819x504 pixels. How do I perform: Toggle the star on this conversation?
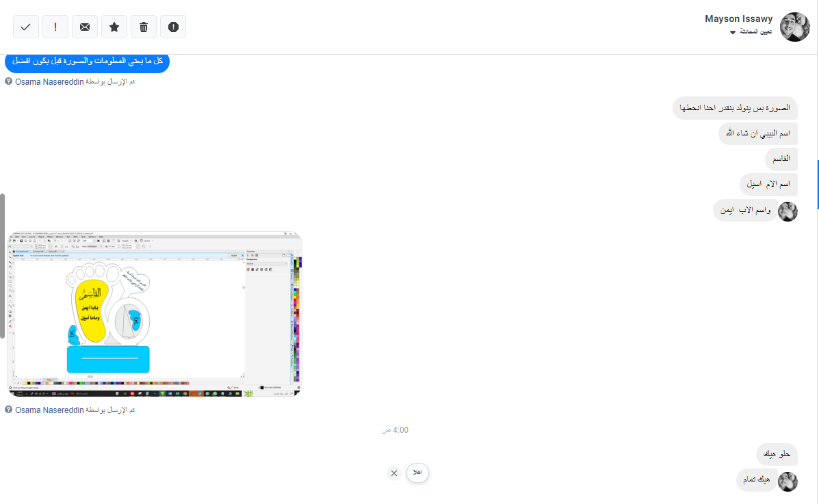click(x=114, y=27)
